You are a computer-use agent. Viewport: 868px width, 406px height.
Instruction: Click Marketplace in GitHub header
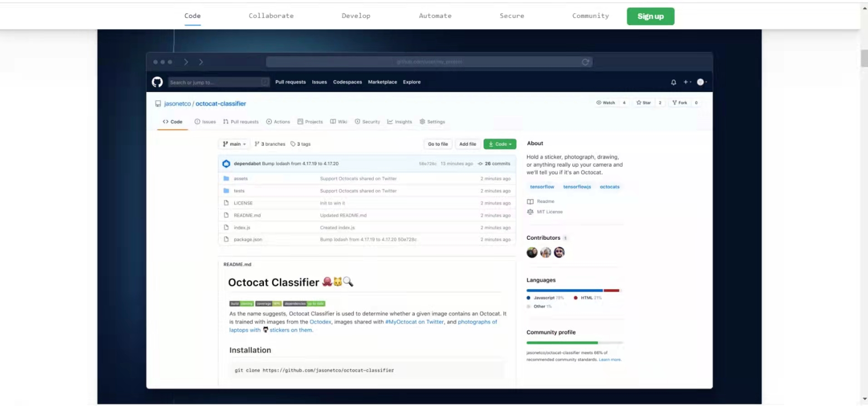383,82
